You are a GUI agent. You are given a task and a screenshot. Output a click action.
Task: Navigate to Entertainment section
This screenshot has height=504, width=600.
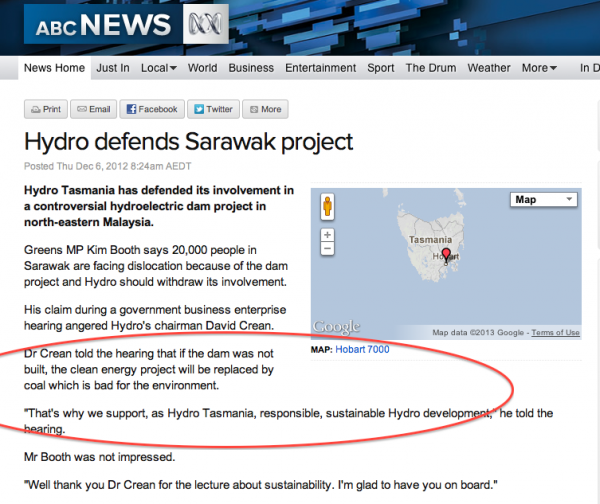tap(321, 68)
